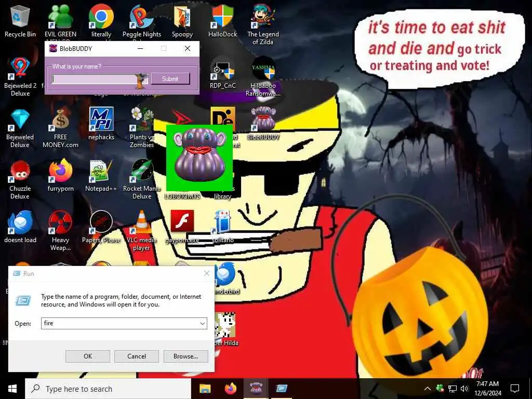This screenshot has height=399, width=532.
Task: Click the green tray icon beside network
Action: pos(440,389)
